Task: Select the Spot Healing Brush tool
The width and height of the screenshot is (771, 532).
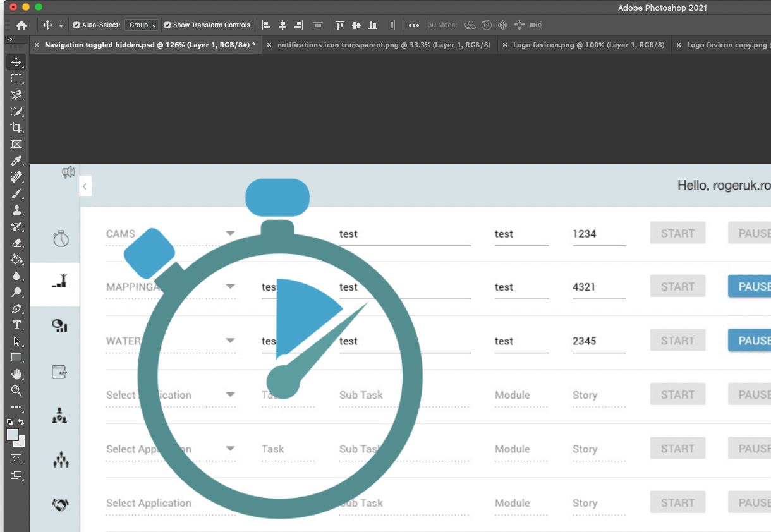Action: tap(16, 177)
